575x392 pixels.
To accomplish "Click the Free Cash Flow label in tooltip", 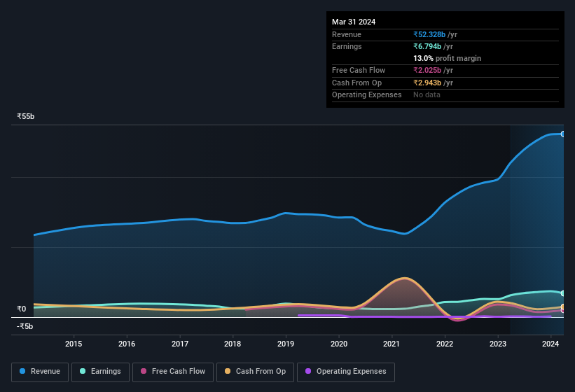I will point(359,70).
